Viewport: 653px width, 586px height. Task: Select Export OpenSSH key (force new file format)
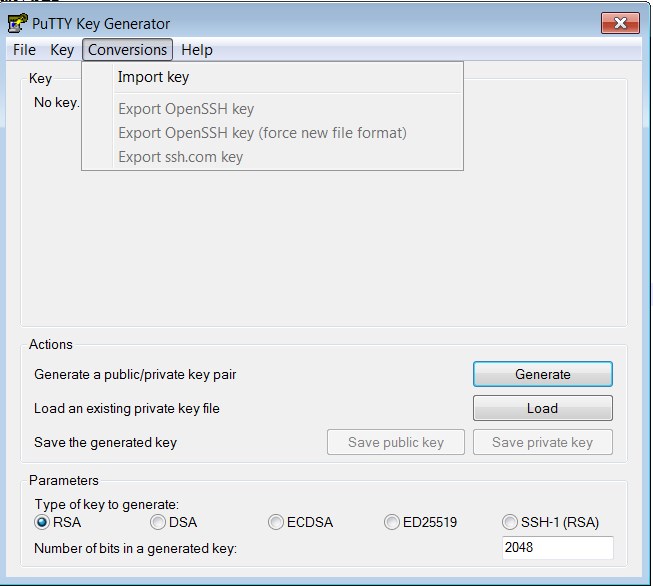click(x=272, y=133)
